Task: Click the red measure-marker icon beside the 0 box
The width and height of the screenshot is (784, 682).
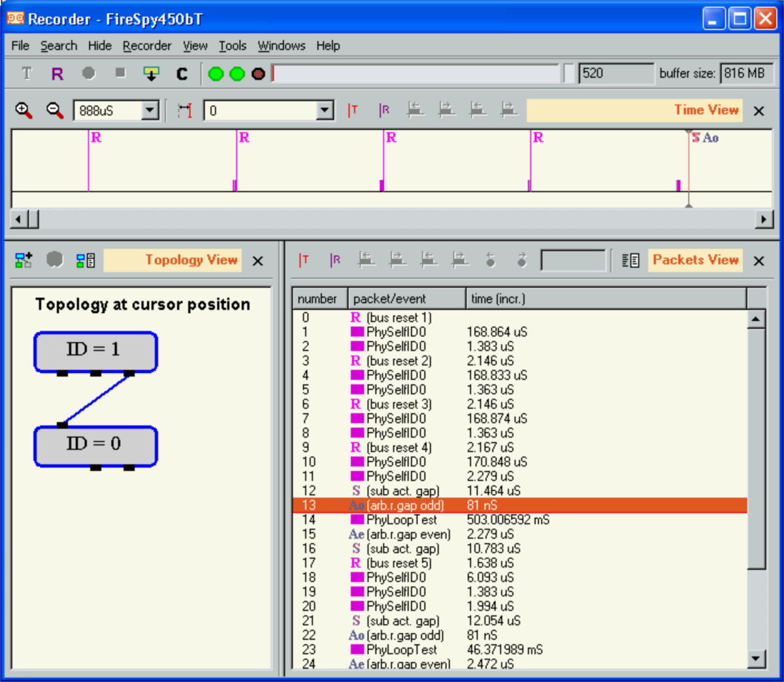Action: pyautogui.click(x=185, y=110)
